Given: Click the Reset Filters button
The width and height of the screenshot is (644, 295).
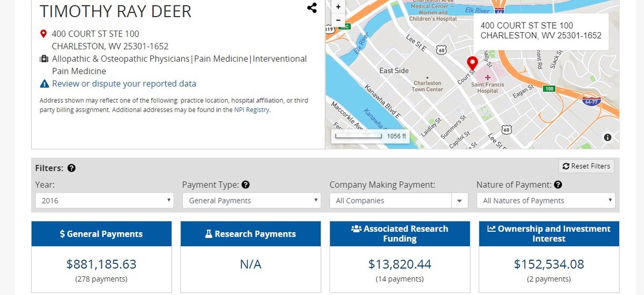Looking at the screenshot, I should 586,166.
